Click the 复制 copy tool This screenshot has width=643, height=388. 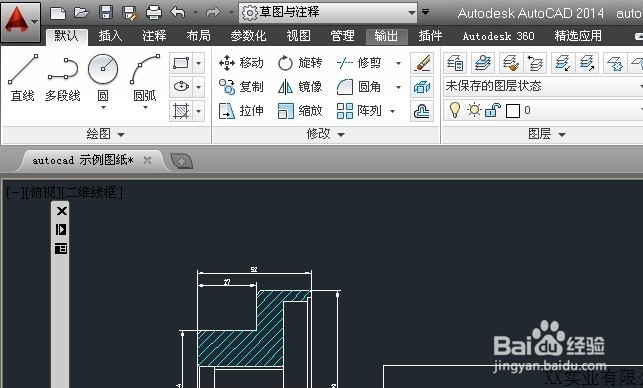[x=241, y=87]
